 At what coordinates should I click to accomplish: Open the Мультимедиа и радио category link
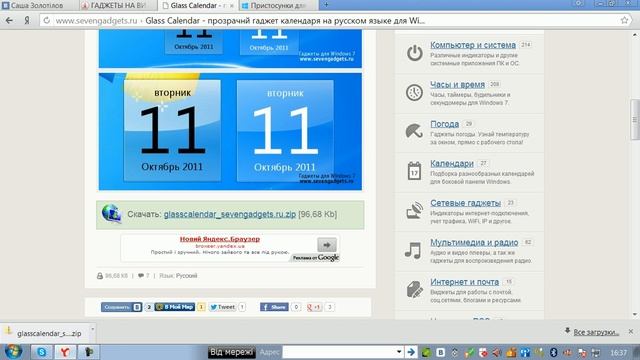point(474,242)
